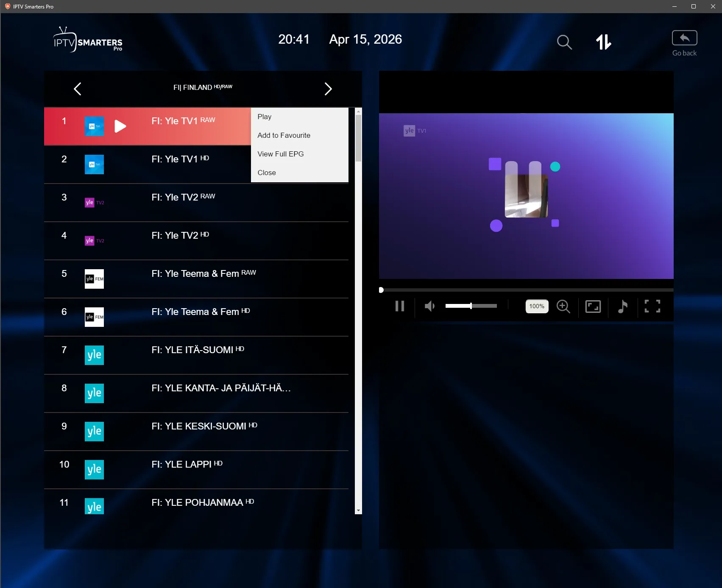722x588 pixels.
Task: Click the channel list scrollbar thumb
Action: click(x=359, y=138)
